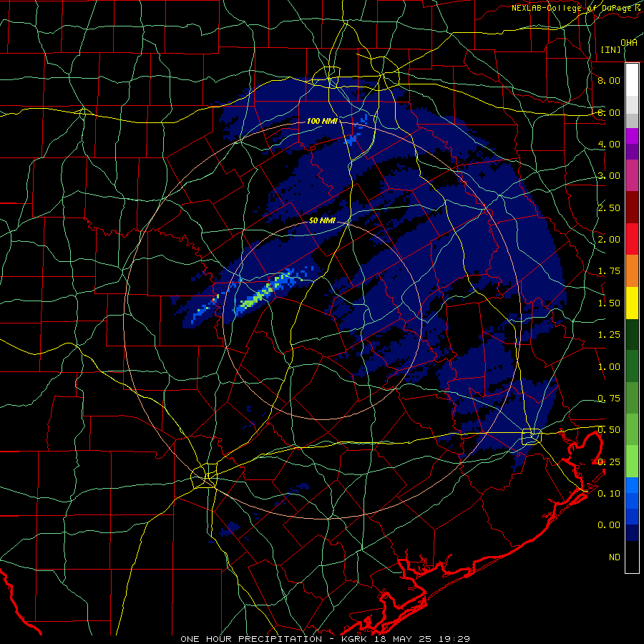
Task: Click the 18 MAY 25 date in footer
Action: (x=404, y=639)
